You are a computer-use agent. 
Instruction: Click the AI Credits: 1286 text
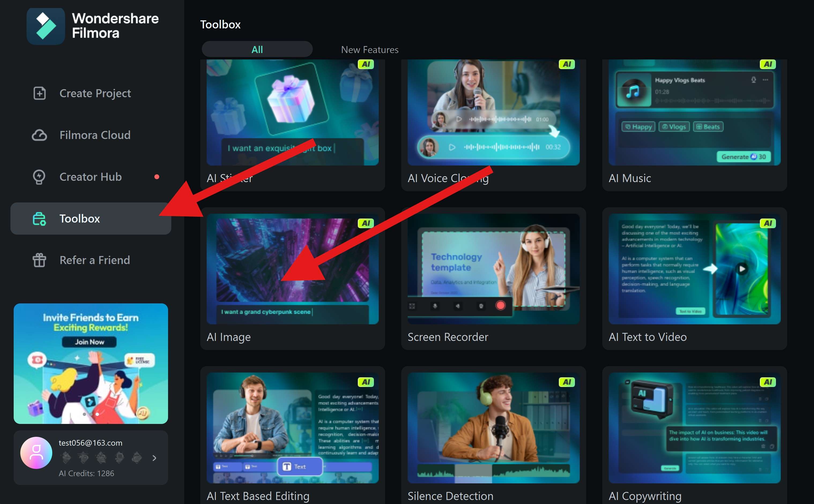point(86,473)
